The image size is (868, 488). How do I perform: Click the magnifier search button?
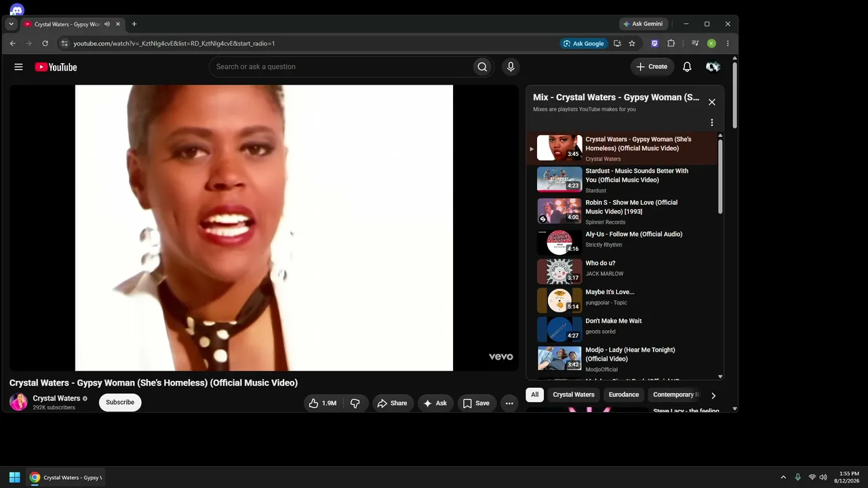click(482, 66)
